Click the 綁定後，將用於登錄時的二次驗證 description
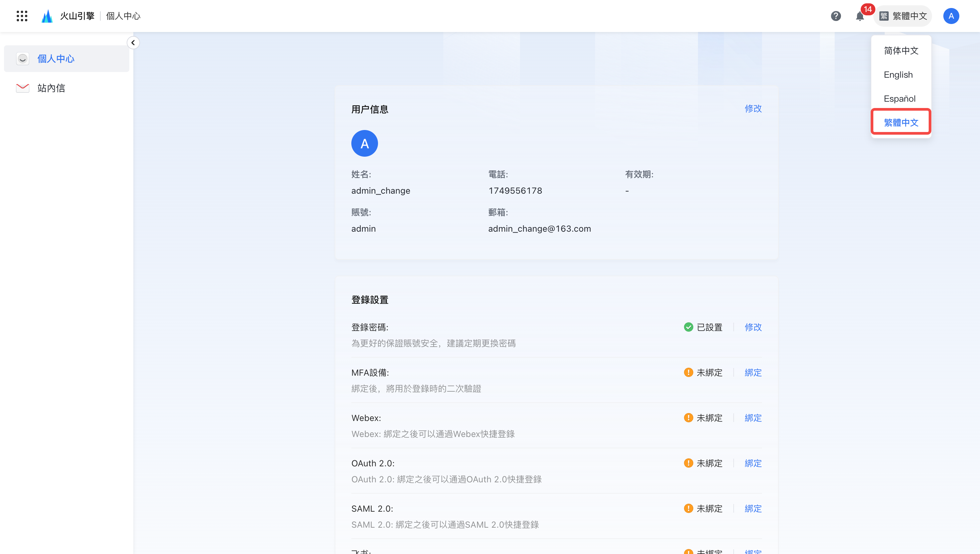 pyautogui.click(x=416, y=388)
